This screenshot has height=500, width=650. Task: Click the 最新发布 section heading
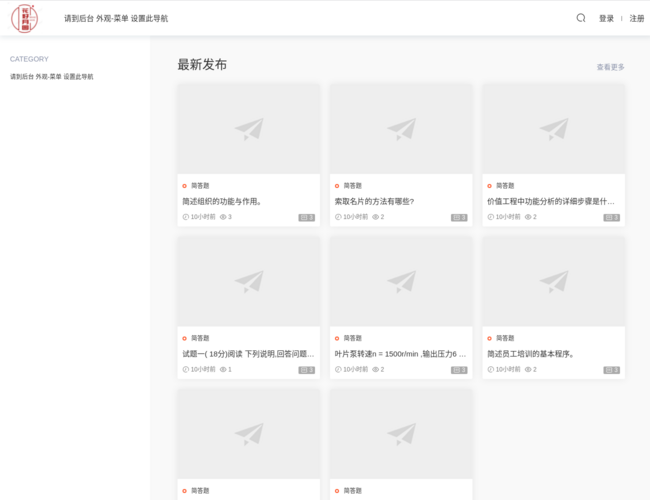point(202,65)
